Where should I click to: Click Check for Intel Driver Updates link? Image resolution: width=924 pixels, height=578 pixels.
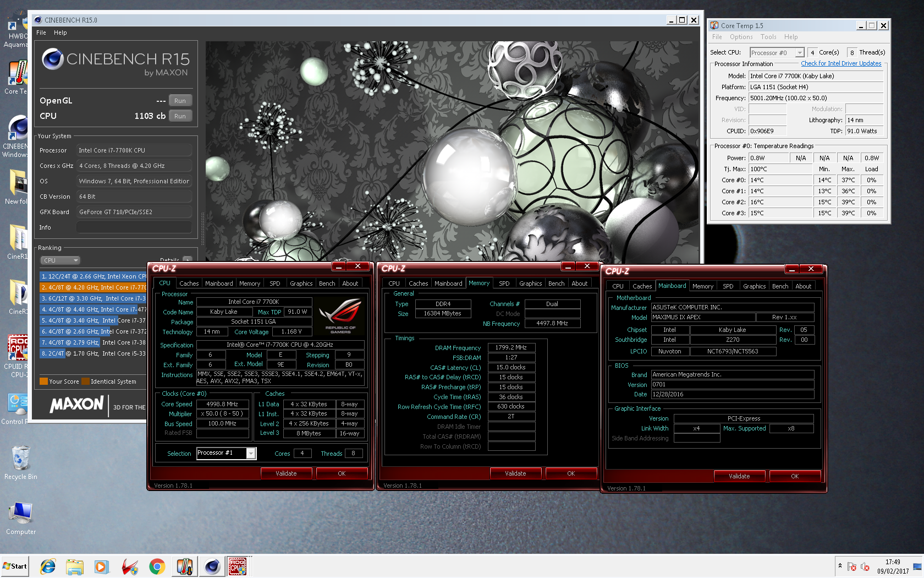841,63
